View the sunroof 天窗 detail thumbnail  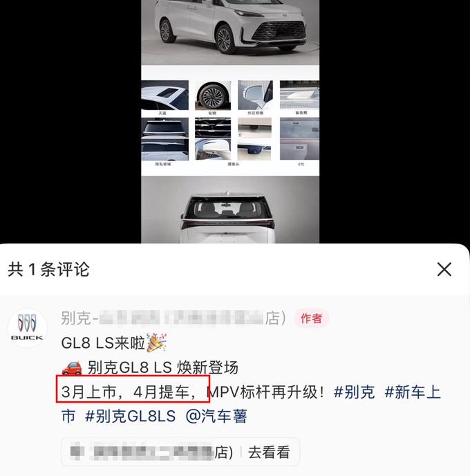coord(165,95)
